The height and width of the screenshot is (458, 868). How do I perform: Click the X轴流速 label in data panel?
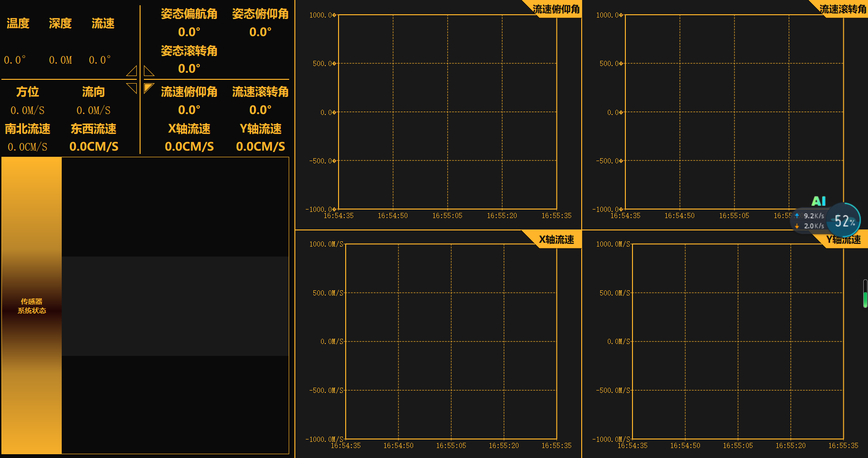tap(189, 129)
